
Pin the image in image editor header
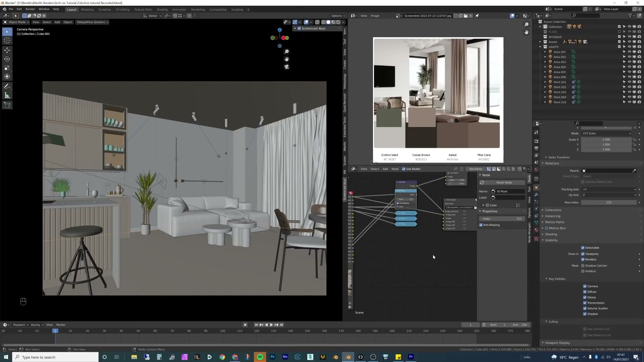click(x=477, y=16)
